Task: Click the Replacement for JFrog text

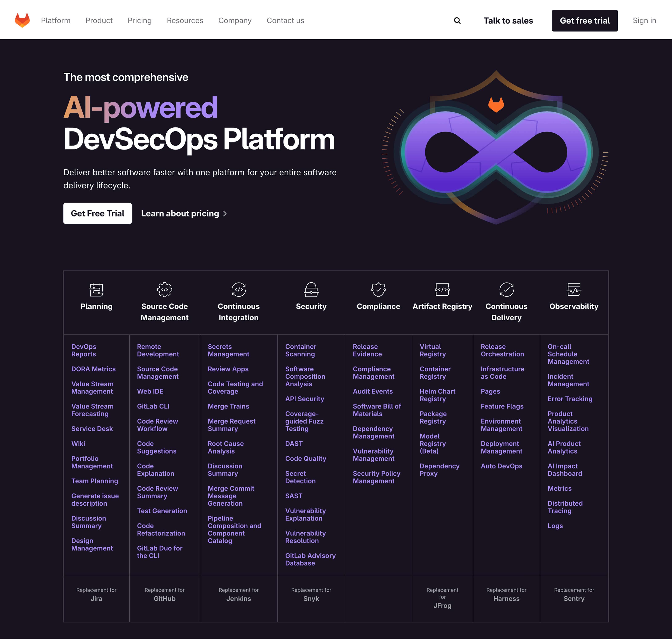Action: pyautogui.click(x=442, y=598)
